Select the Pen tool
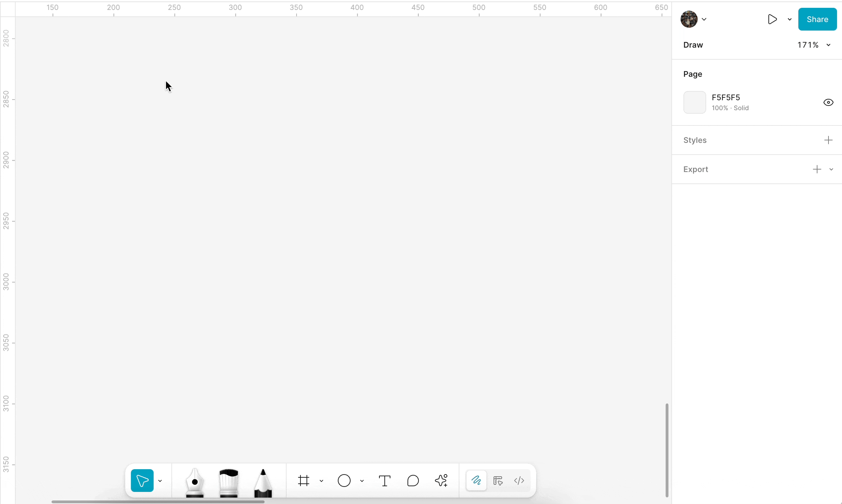Screen dimensions: 842x504 click(x=194, y=483)
